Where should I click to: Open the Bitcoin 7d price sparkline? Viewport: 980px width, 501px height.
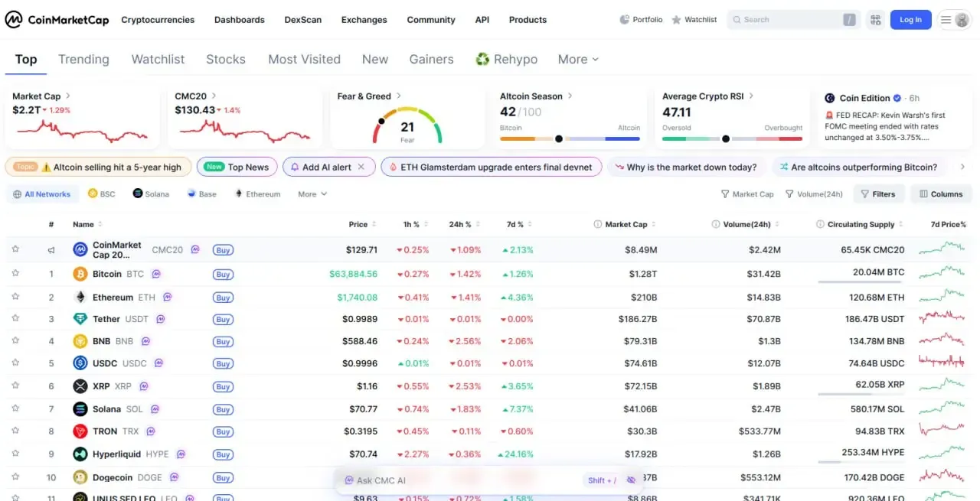click(x=942, y=272)
